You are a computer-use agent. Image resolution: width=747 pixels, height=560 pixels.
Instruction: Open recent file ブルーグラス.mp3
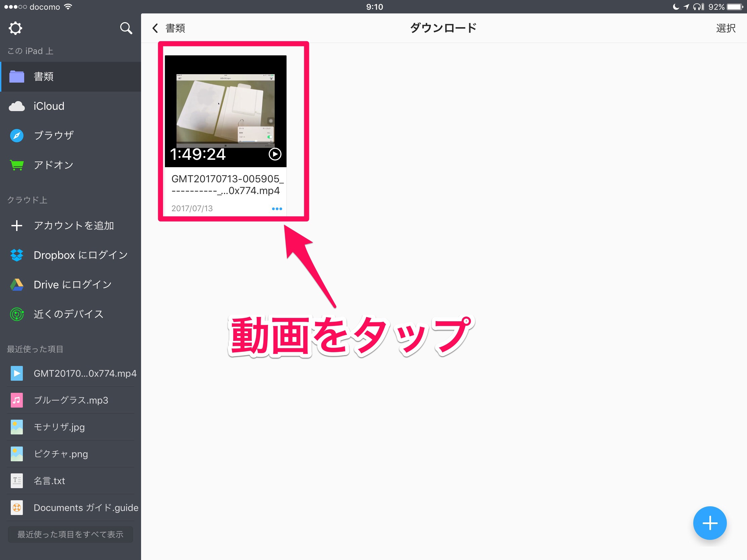click(x=71, y=400)
